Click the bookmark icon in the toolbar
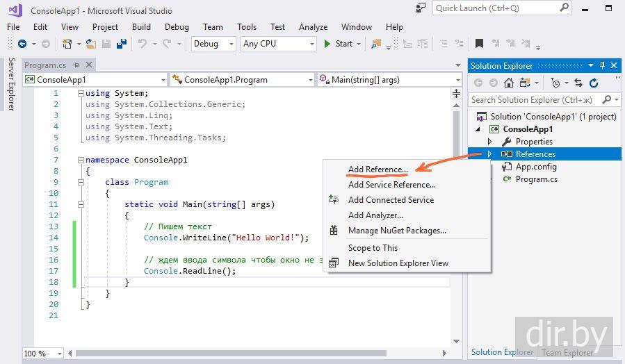The width and height of the screenshot is (625, 364). pyautogui.click(x=479, y=44)
